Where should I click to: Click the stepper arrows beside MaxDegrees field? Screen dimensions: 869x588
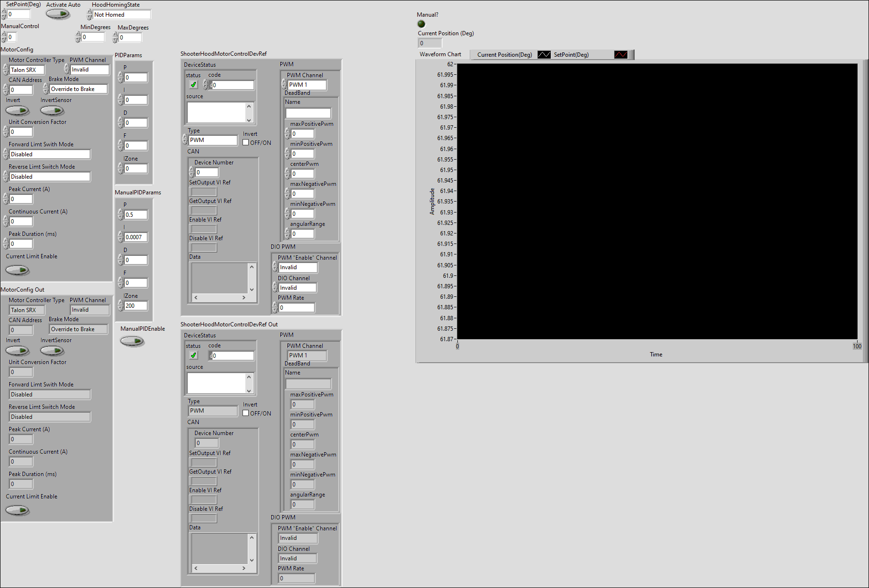click(115, 37)
